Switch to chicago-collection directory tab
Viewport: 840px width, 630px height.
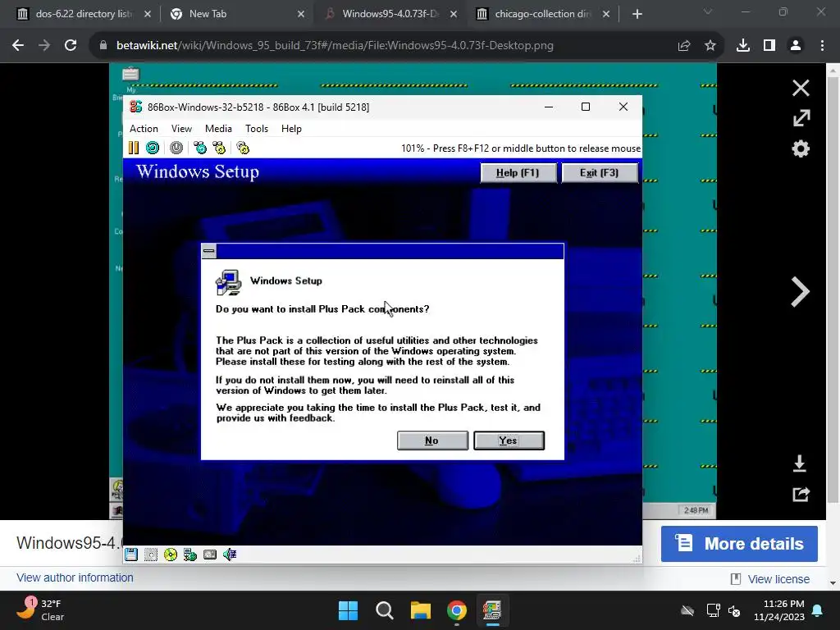coord(541,14)
